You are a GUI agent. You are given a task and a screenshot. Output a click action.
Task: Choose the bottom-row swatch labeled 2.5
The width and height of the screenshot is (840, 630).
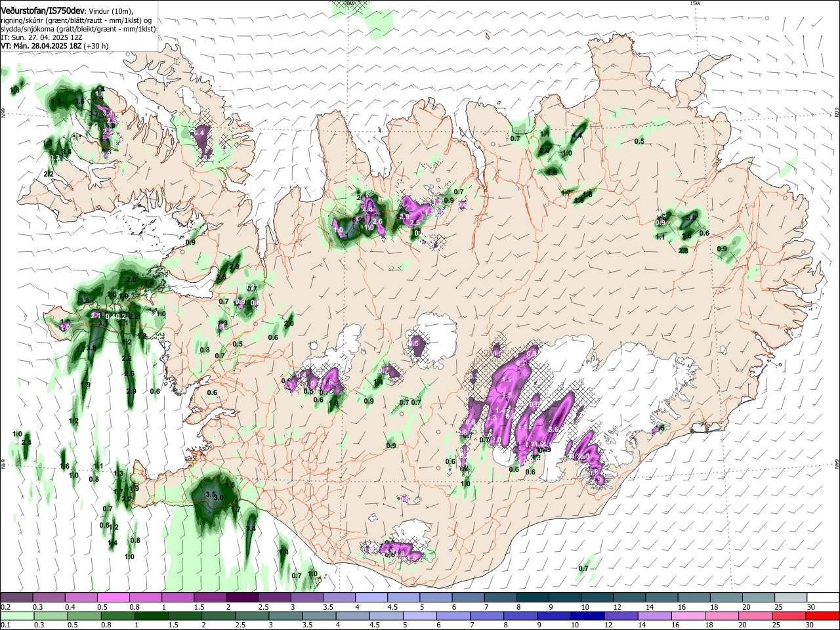coord(251,616)
